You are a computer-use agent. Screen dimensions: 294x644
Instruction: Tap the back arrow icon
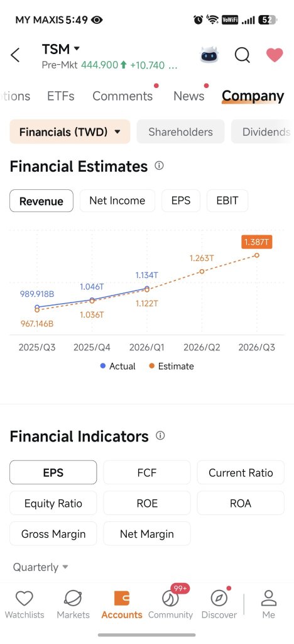tap(15, 55)
